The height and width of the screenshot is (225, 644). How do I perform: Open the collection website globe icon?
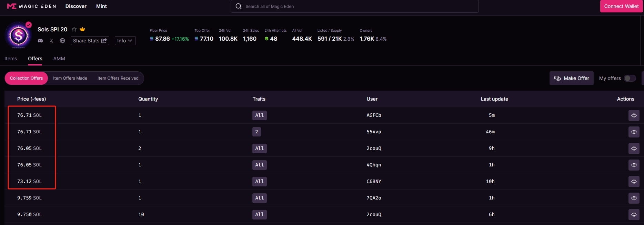coord(62,41)
